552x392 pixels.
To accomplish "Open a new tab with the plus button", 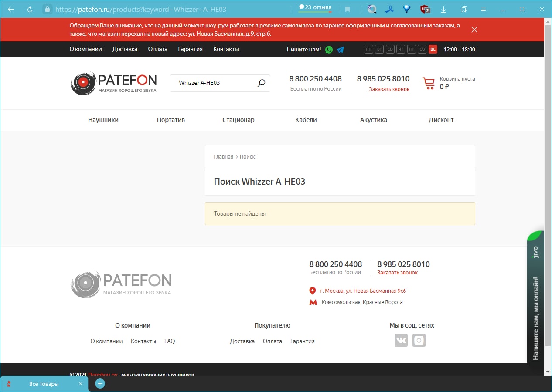I will (100, 384).
